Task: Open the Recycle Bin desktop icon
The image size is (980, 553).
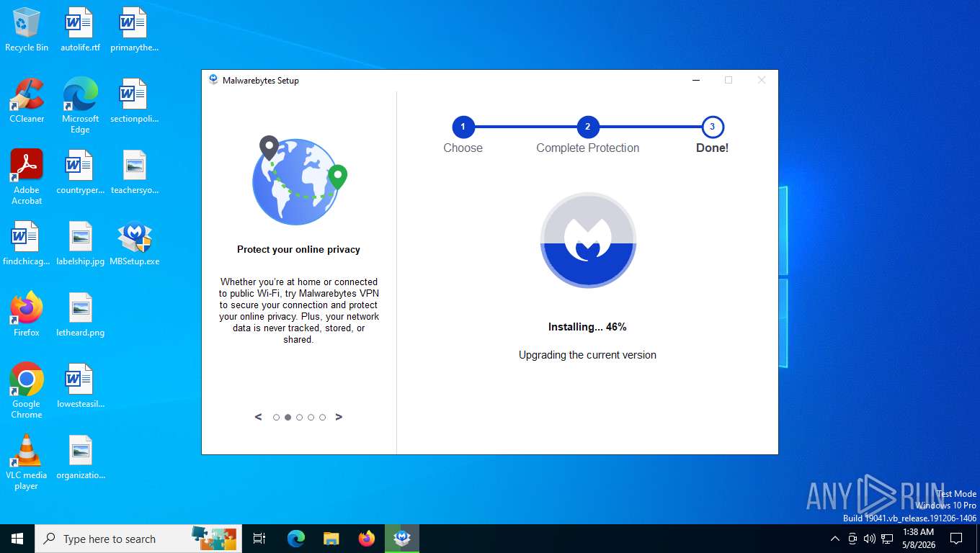Action: 27,30
